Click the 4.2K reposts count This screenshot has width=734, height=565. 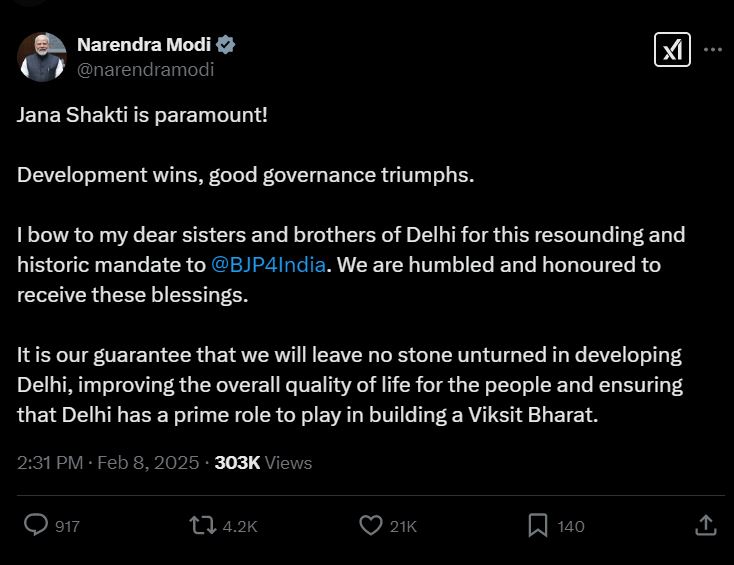tap(240, 526)
